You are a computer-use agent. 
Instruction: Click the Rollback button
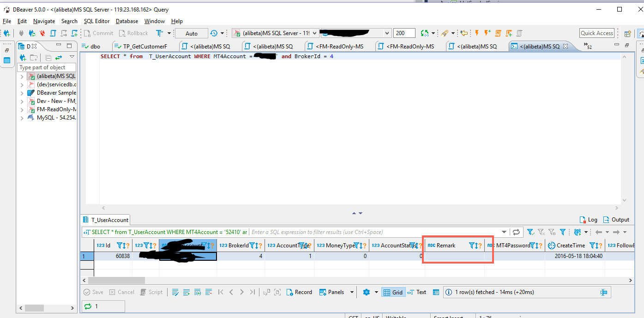(x=133, y=33)
